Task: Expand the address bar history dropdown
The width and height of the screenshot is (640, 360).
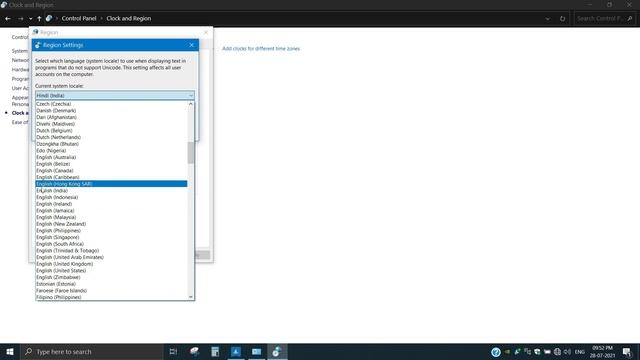Action: click(x=548, y=18)
